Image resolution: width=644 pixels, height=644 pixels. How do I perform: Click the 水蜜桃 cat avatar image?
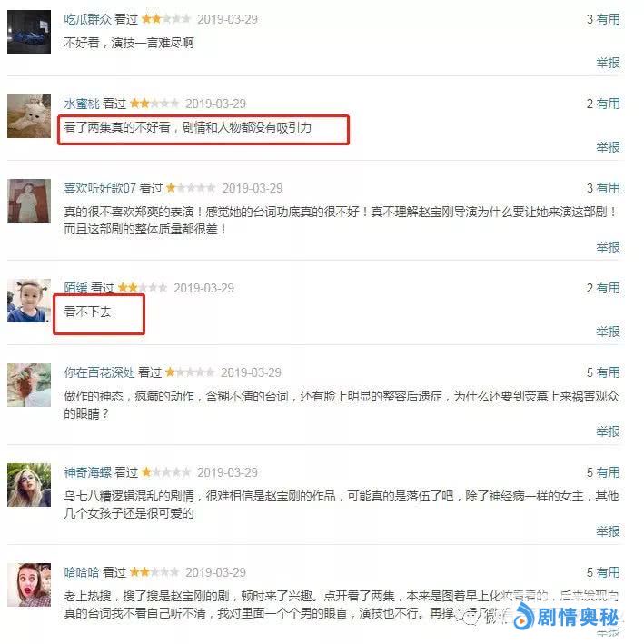click(x=29, y=116)
